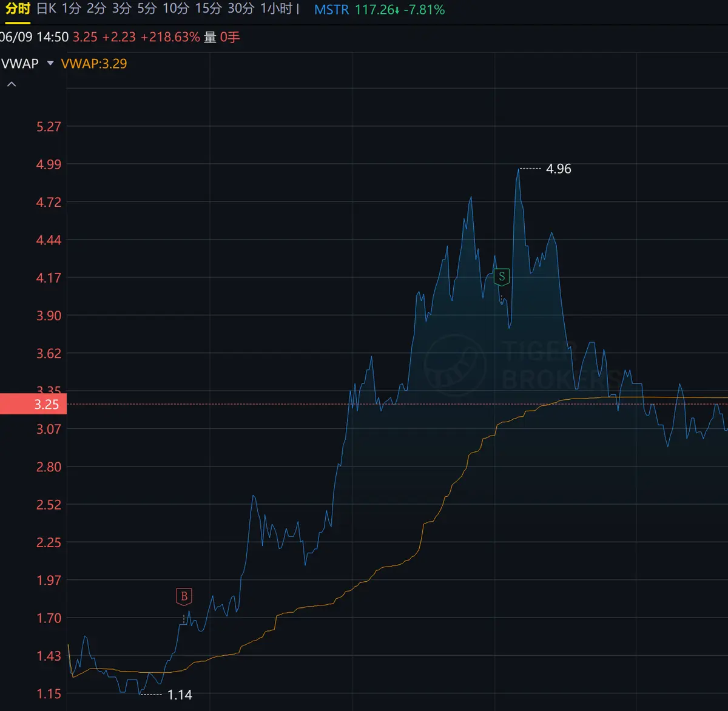Click the 4.96 high price label

559,169
